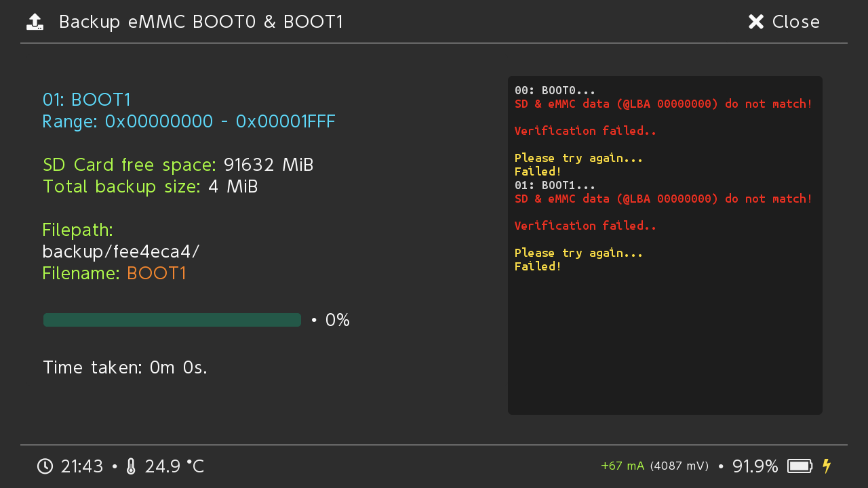Screen dimensions: 868x488
Task: Select the 00: BOOT0 entry in log panel
Action: click(554, 89)
